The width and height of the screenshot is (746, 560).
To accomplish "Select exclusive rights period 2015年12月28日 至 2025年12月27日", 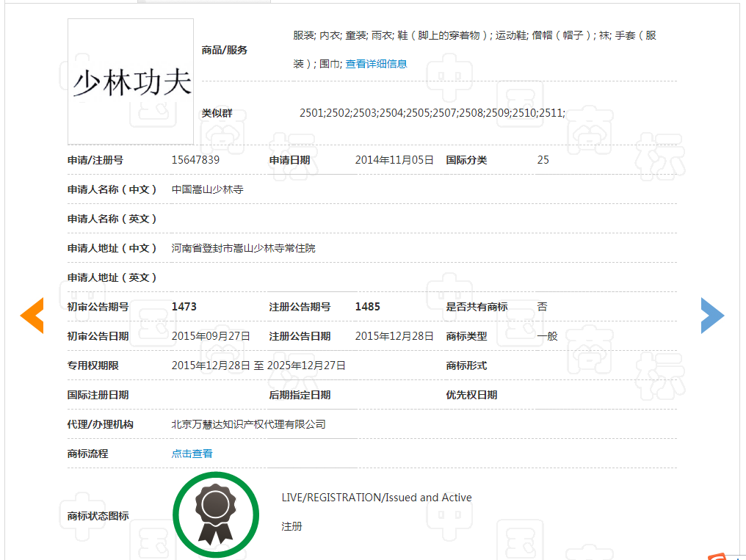I will [258, 366].
